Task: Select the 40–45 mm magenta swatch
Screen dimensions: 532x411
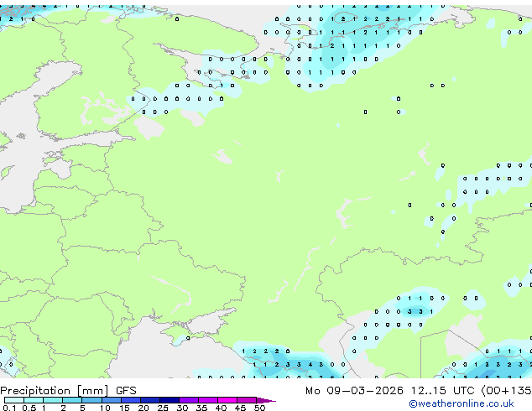Action: pos(227,400)
